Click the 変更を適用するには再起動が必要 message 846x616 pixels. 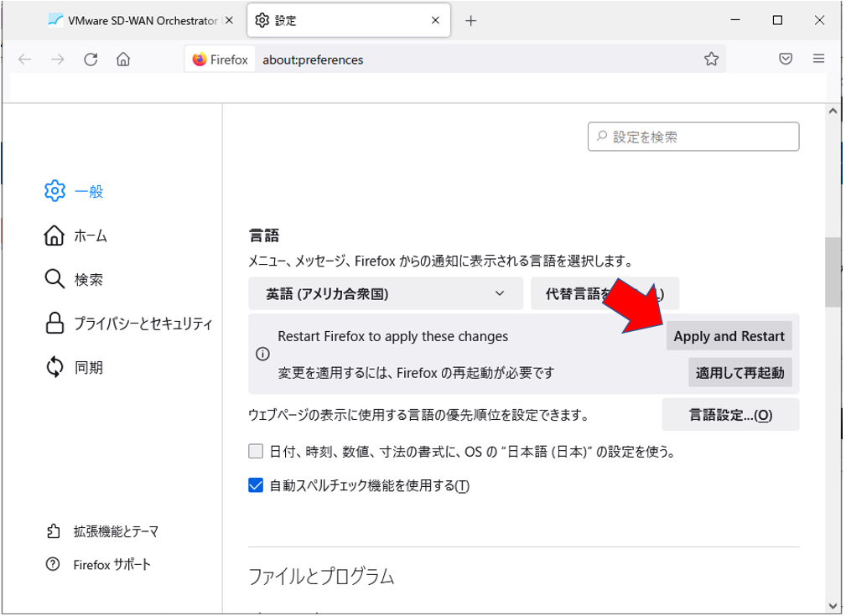(416, 373)
